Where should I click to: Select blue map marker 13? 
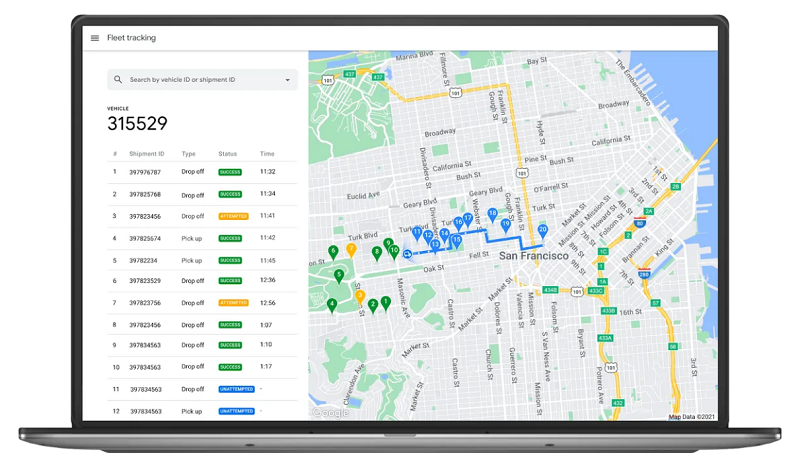(435, 247)
